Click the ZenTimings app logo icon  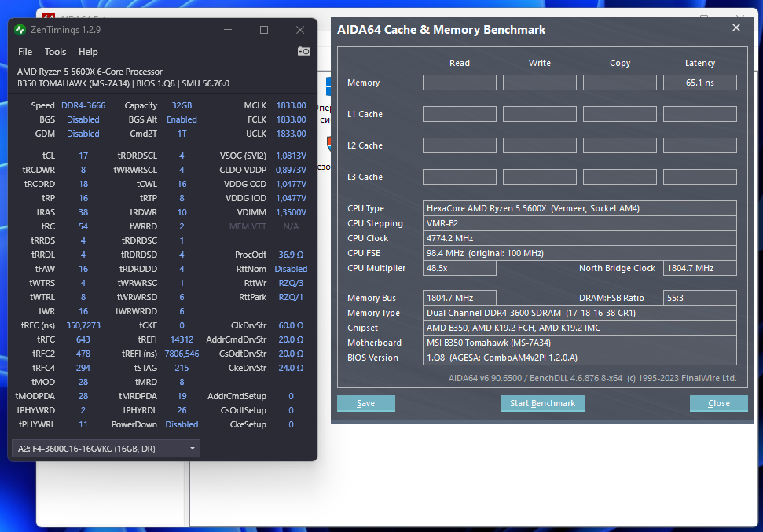pos(20,30)
